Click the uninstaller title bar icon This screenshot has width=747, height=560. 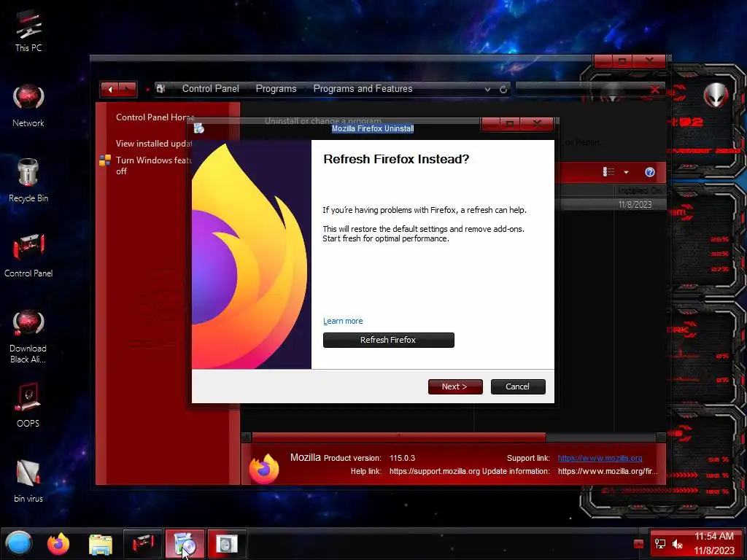pos(199,128)
